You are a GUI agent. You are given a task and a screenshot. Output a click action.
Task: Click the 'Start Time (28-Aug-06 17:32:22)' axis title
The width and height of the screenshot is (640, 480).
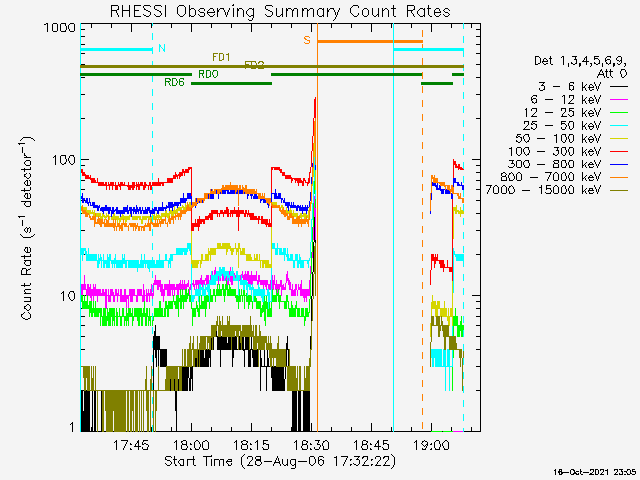point(280,461)
